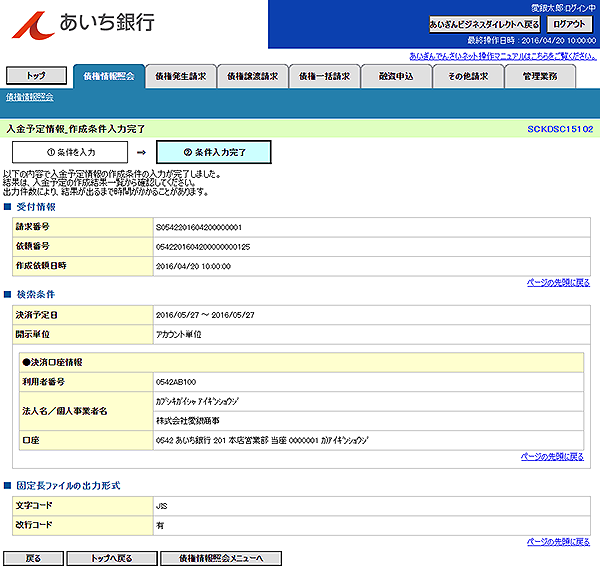This screenshot has width=600, height=574.
Task: Click the 改行コード value 有
Action: (x=160, y=526)
